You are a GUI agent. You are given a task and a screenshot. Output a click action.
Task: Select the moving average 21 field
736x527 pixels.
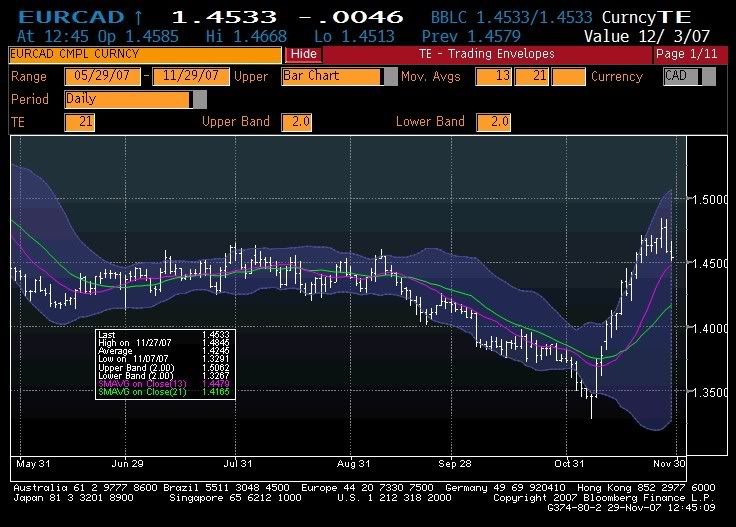coord(531,77)
